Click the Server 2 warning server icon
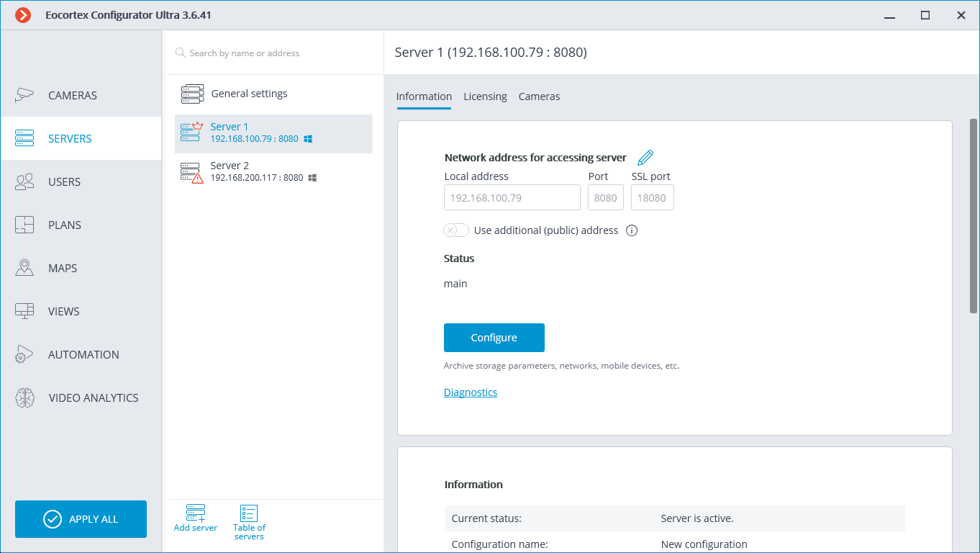This screenshot has height=553, width=980. (192, 172)
